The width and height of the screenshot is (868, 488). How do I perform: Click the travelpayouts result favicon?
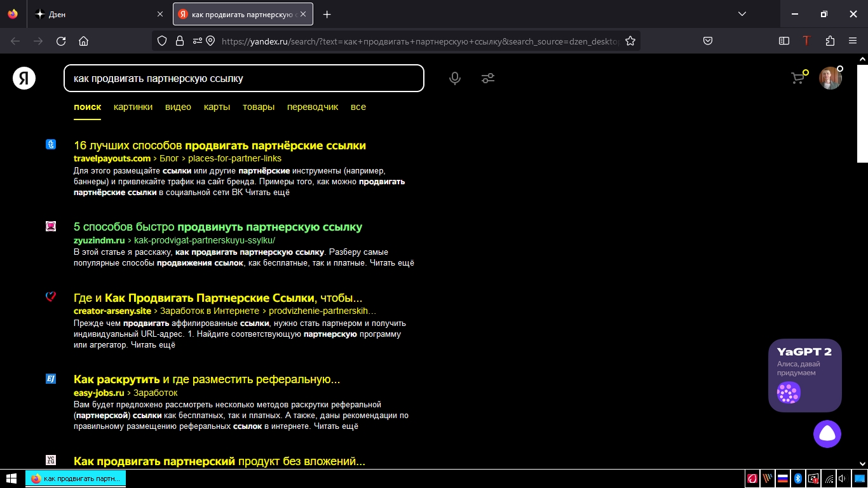(51, 144)
